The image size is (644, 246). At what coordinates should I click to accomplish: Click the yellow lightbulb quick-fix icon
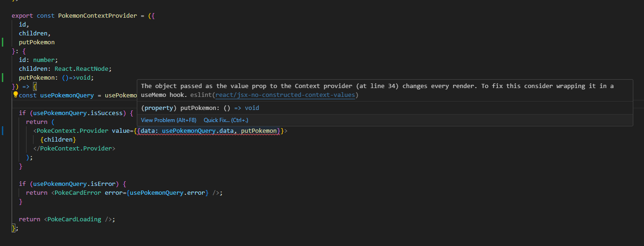point(15,95)
